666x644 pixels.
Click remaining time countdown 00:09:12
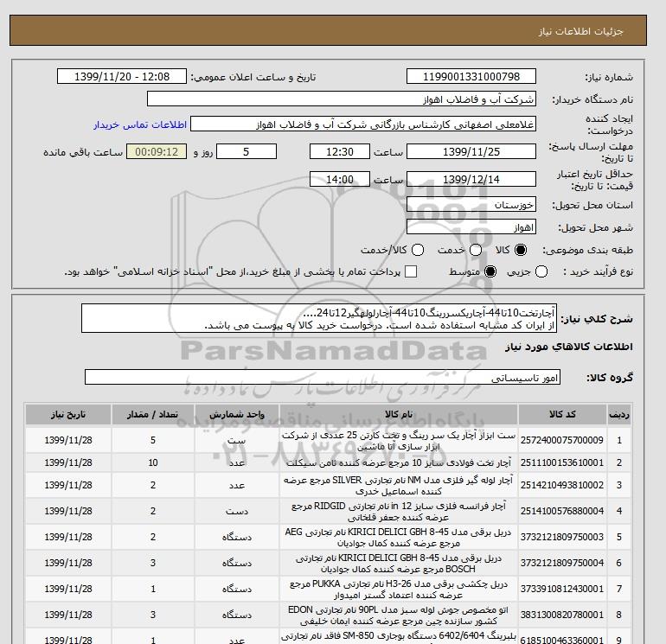point(157,151)
